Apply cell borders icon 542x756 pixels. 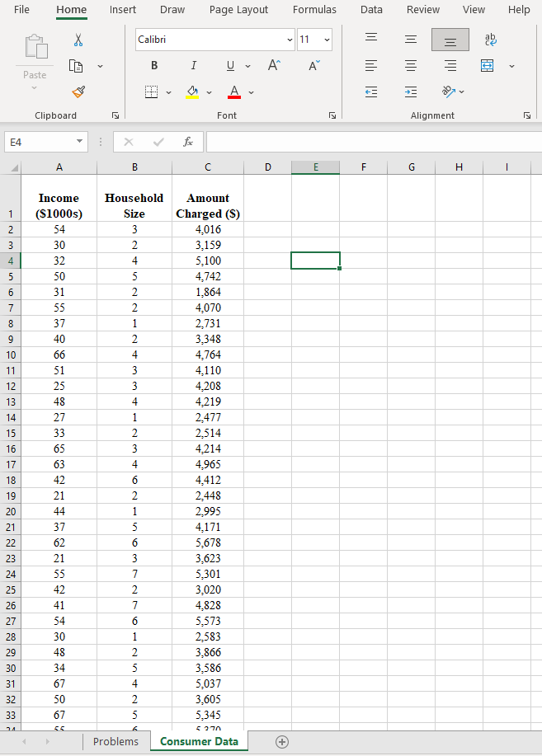(152, 92)
